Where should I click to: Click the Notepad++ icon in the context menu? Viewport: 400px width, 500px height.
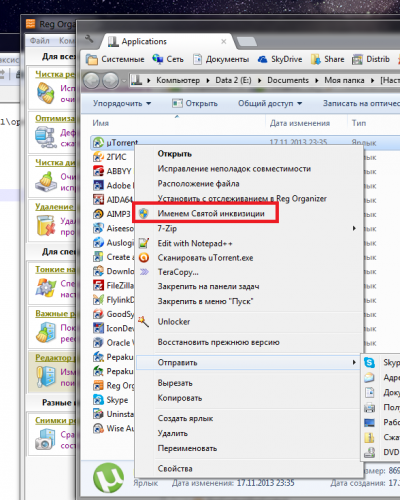144,243
